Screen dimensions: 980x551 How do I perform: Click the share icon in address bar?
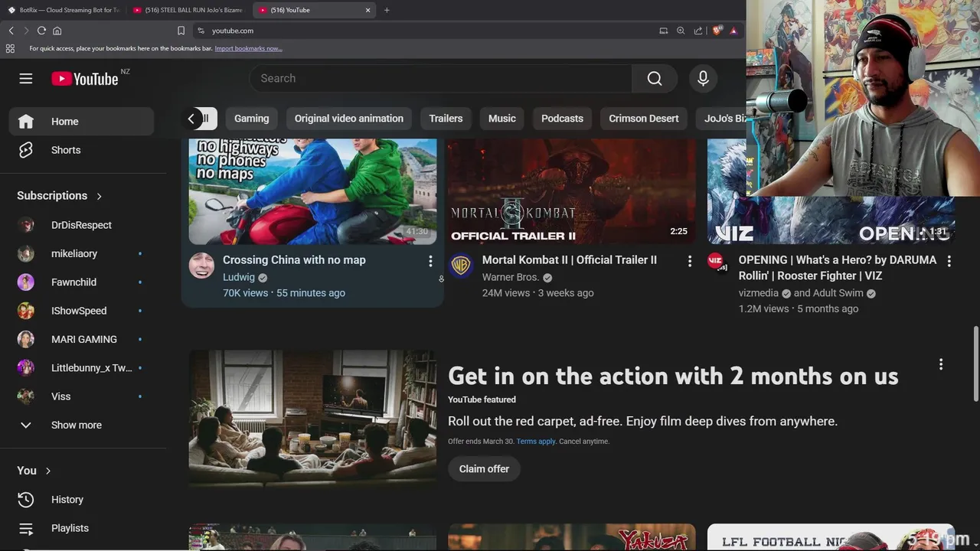pos(698,31)
